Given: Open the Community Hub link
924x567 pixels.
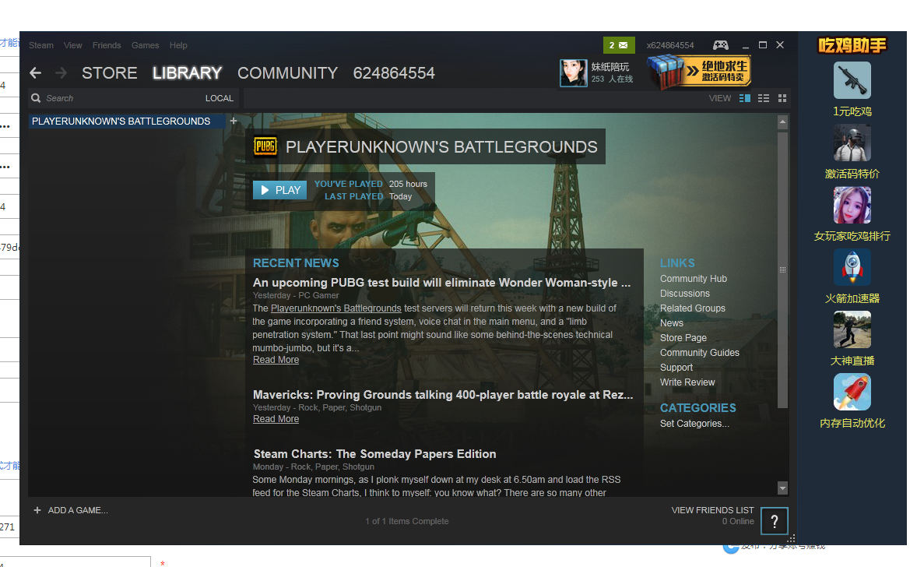Looking at the screenshot, I should click(x=694, y=279).
